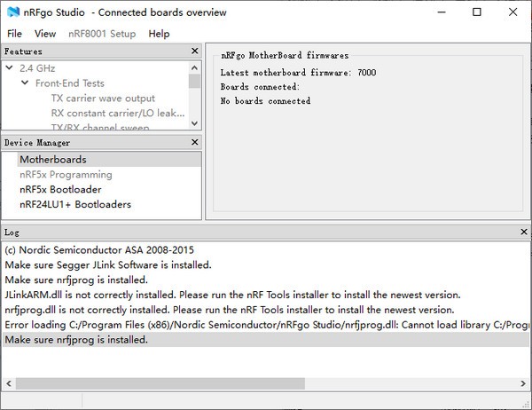The width and height of the screenshot is (532, 410).
Task: Maximize the nRFgo Studio window
Action: click(x=477, y=12)
